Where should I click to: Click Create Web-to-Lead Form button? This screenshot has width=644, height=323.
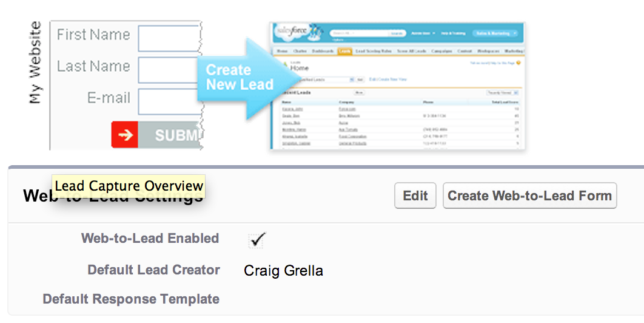[529, 195]
